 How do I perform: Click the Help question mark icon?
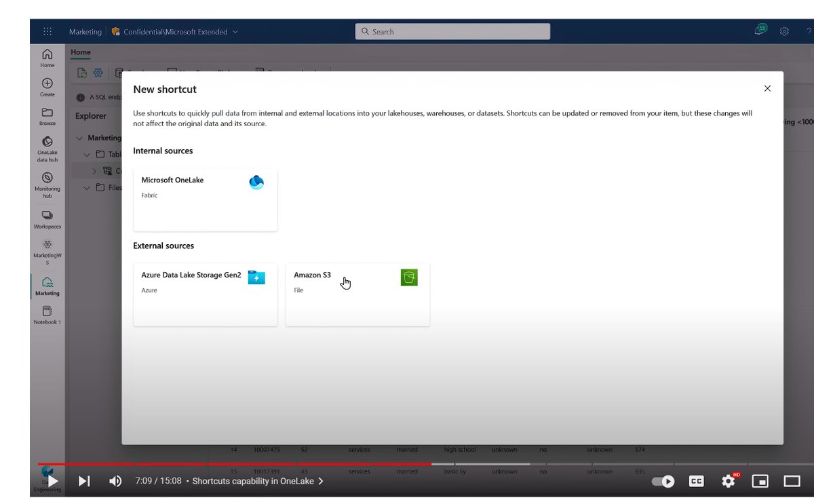[809, 31]
